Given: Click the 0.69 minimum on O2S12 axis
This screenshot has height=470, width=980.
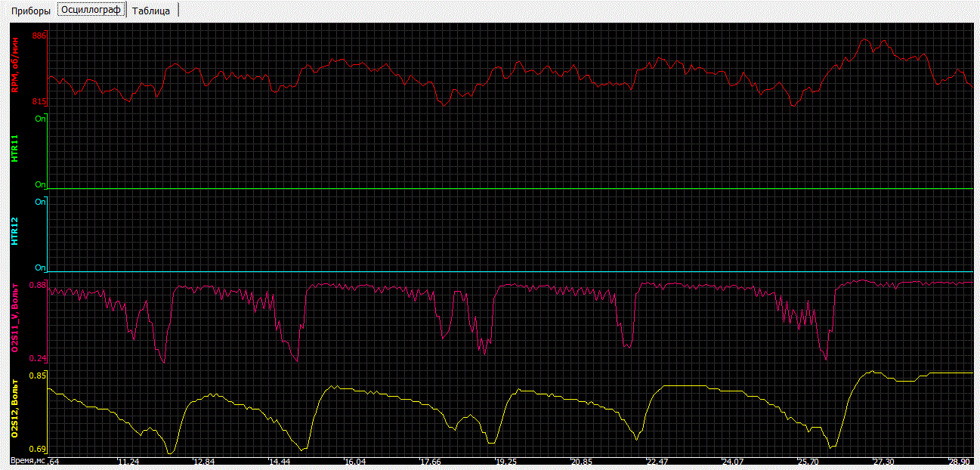Looking at the screenshot, I should [38, 449].
